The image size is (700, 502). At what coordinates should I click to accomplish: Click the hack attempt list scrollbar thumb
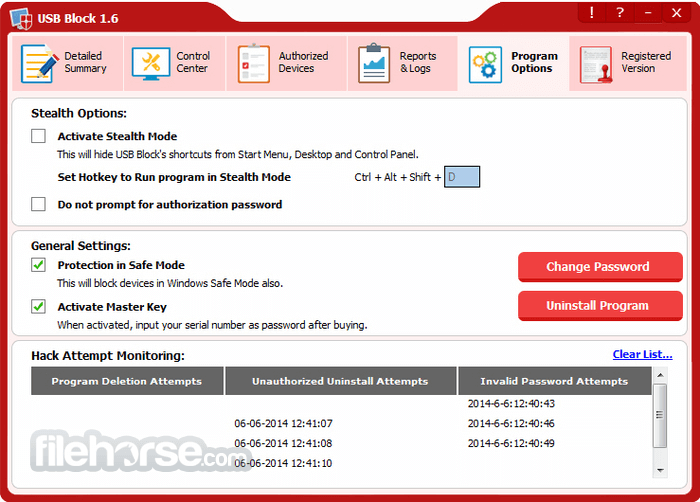pyautogui.click(x=660, y=415)
